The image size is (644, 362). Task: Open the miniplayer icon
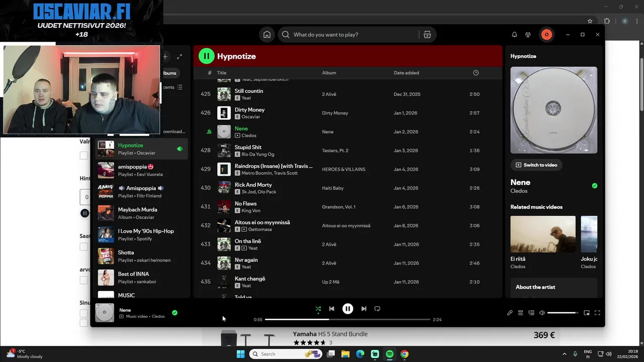[587, 313]
